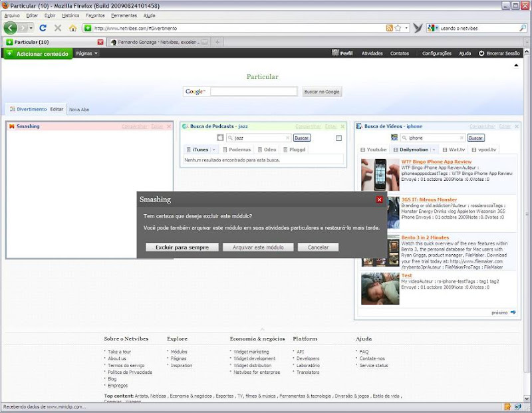Viewport: 532px width, 413px height.
Task: Open the WTF Bingo iPhone App Review video title
Action: (x=436, y=162)
